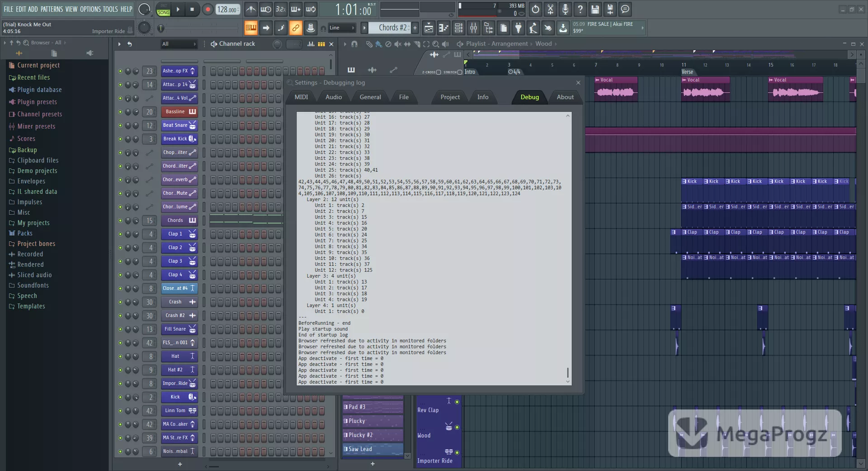The width and height of the screenshot is (868, 471).
Task: Add a new pattern with plus button
Action: (415, 28)
